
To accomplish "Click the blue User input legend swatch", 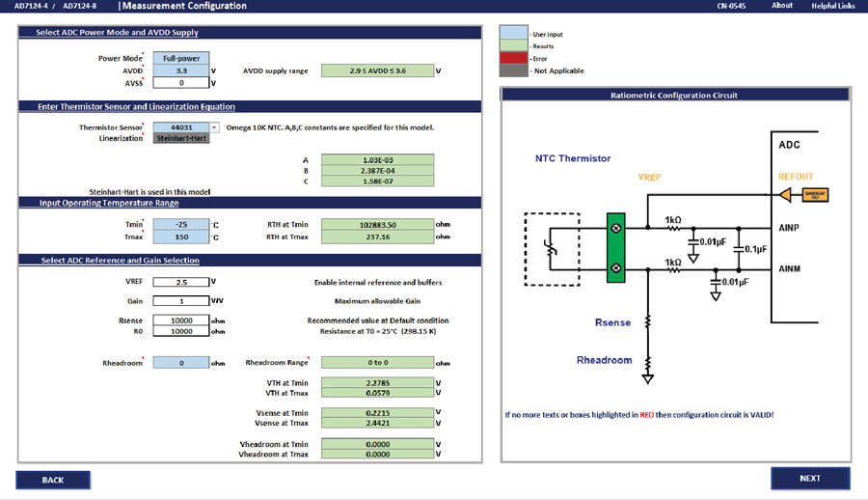I will (513, 33).
